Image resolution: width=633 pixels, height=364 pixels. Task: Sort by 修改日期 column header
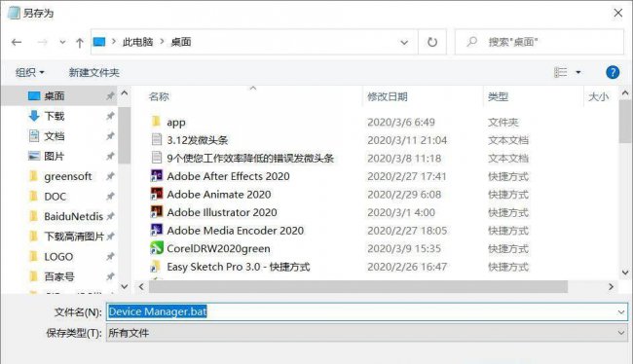pos(388,96)
